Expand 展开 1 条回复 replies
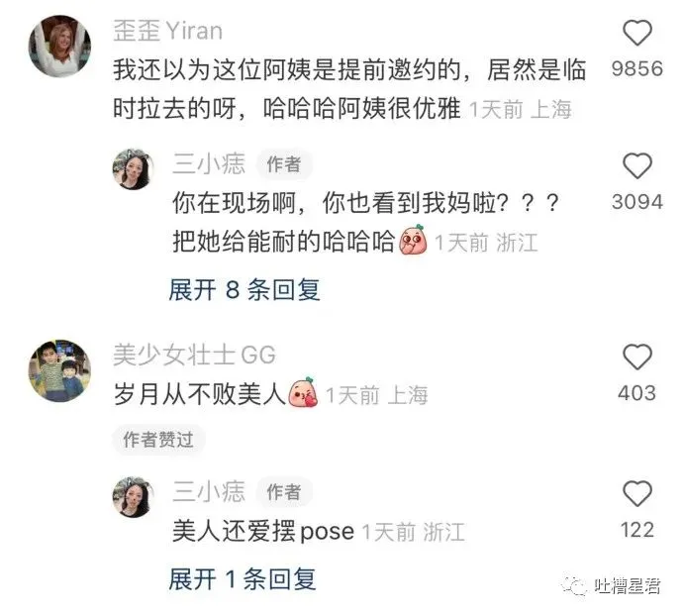Image resolution: width=683 pixels, height=616 pixels. point(243,579)
